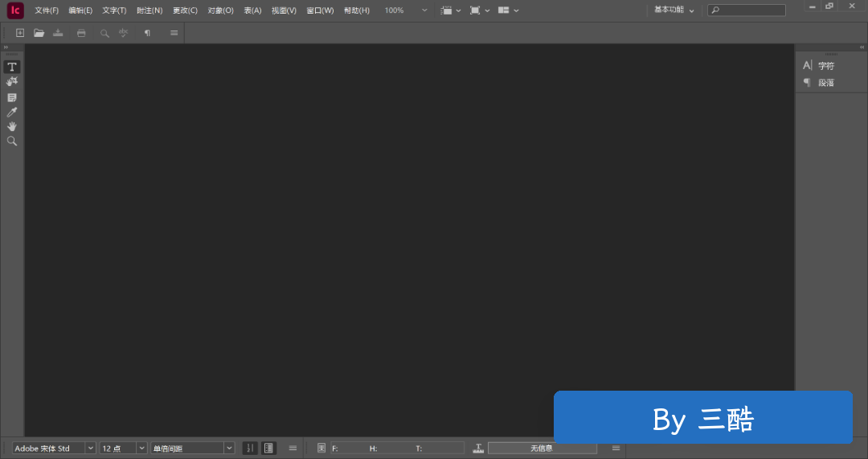
Task: Open the 100% zoom level dropdown
Action: (424, 10)
